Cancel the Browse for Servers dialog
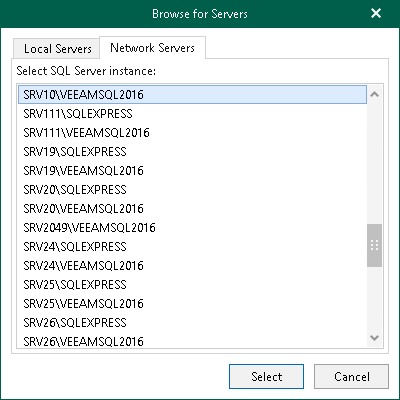400x400 pixels. pos(351,376)
